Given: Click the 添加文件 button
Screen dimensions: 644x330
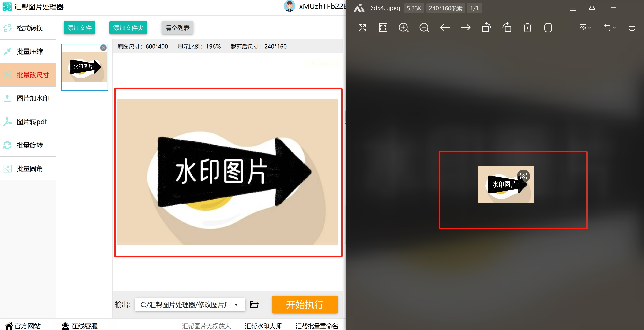Looking at the screenshot, I should (79, 27).
